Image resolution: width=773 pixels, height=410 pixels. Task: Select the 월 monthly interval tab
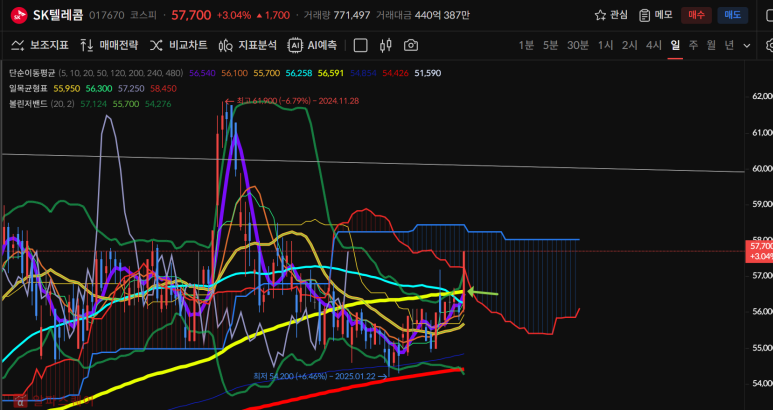coord(711,45)
